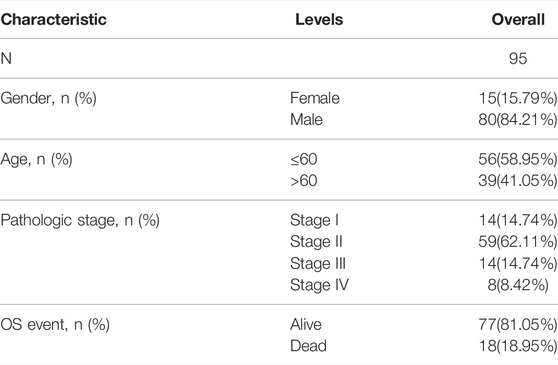Select Pathologic stage, n (%) label
558x365 pixels.
point(80,221)
